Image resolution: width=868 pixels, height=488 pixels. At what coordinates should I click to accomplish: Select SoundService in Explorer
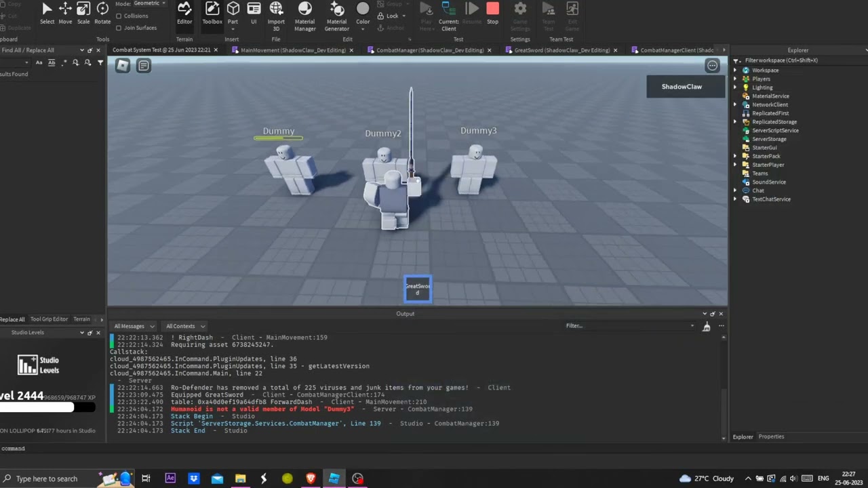tap(768, 182)
